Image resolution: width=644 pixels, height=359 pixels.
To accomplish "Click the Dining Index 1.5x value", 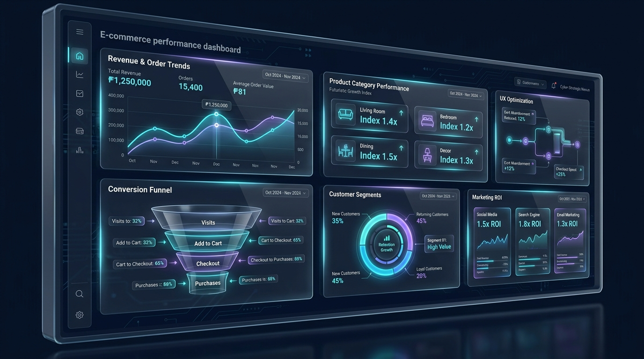I will tap(378, 156).
